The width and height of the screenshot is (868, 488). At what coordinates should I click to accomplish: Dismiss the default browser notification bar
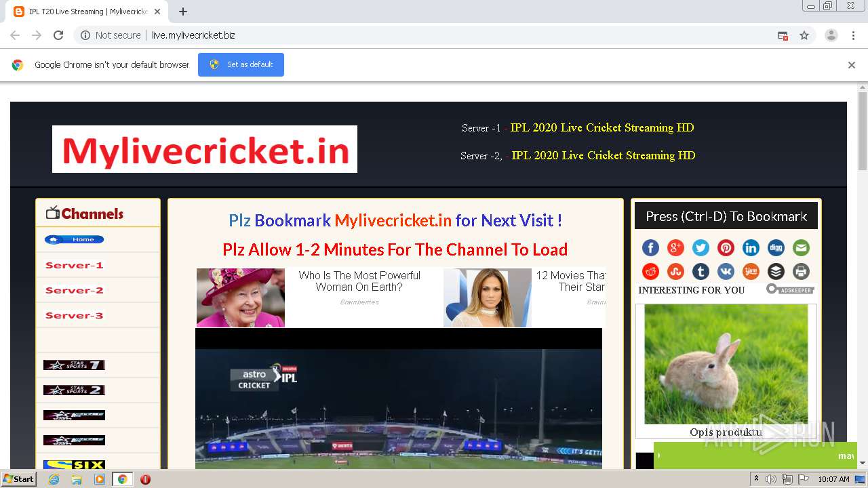[852, 65]
